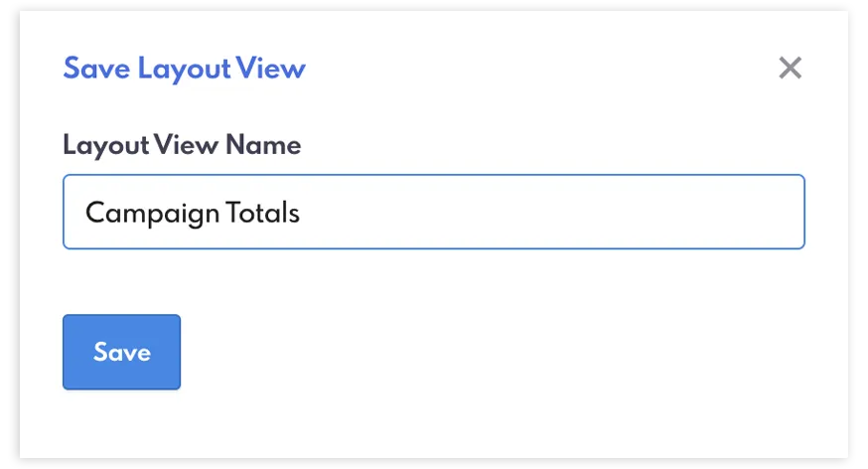The image size is (868, 469).
Task: Dismiss the dialog with the gray X
Action: [x=790, y=69]
